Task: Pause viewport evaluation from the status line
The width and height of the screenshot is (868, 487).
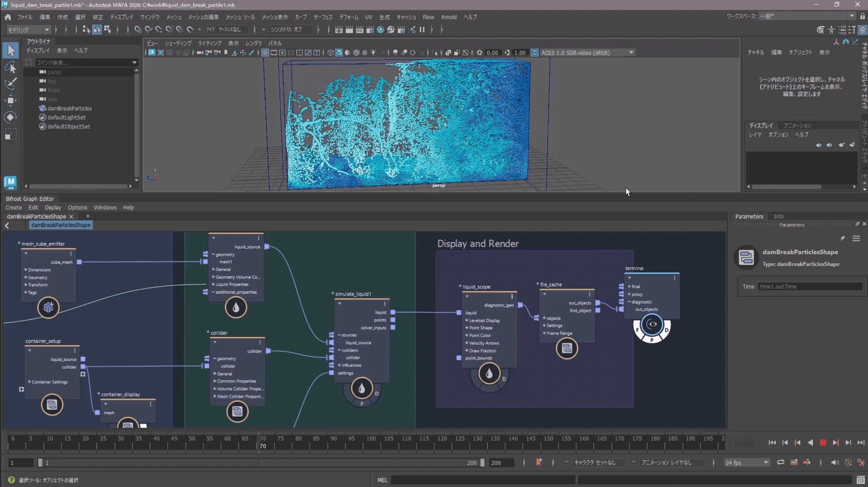Action: pyautogui.click(x=422, y=30)
